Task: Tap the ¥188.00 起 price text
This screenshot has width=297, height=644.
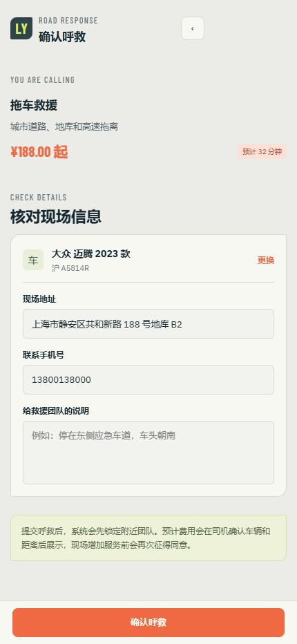Action: click(39, 152)
